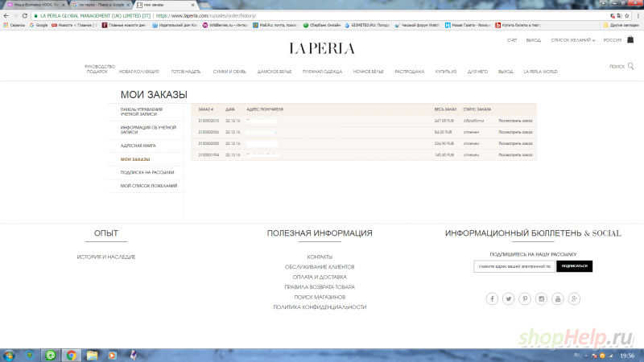Open Подписка на рассылки link

tap(147, 172)
